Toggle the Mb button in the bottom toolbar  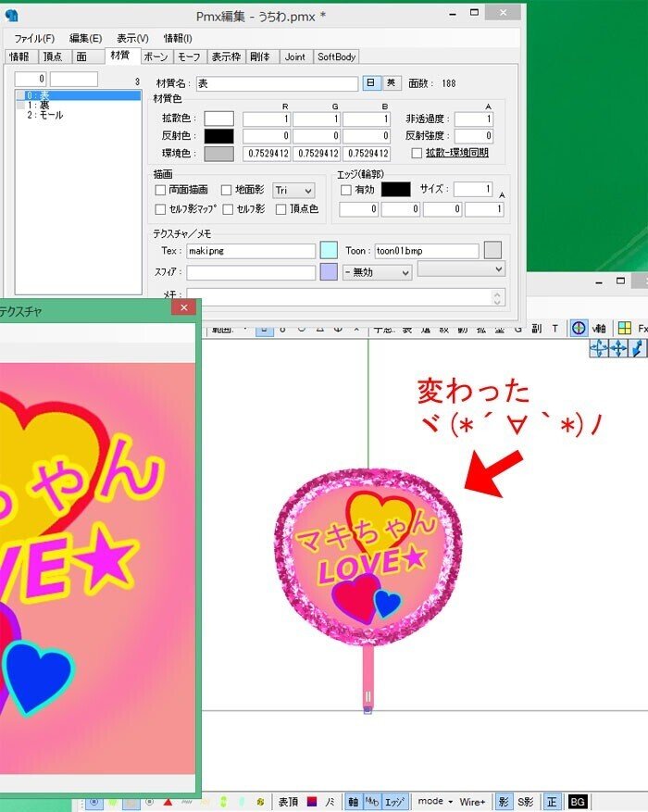click(x=371, y=802)
